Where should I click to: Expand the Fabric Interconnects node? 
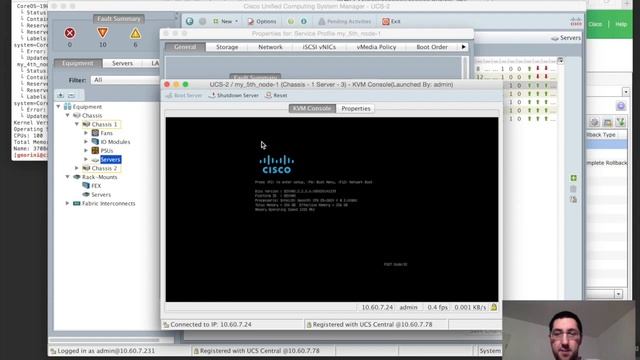pos(67,203)
